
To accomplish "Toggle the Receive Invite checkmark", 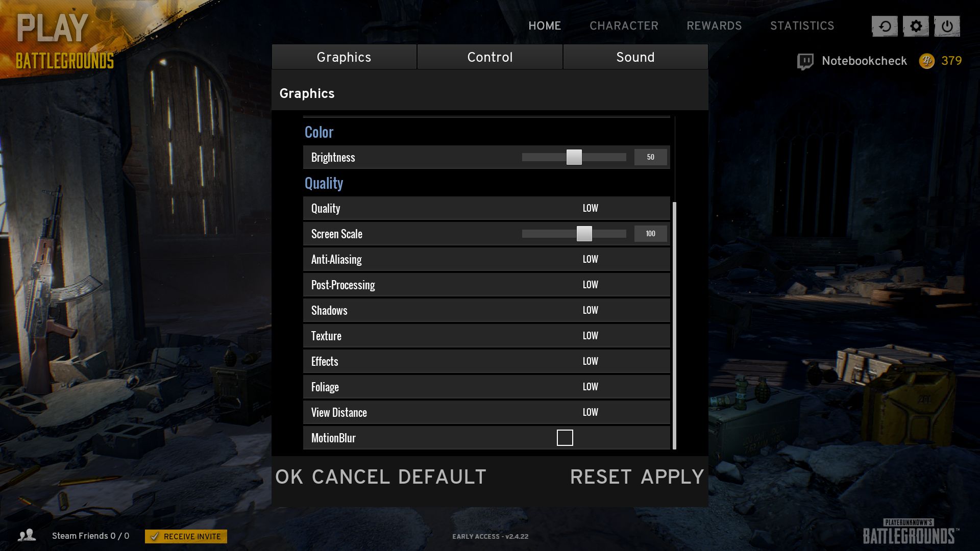I will [x=155, y=536].
